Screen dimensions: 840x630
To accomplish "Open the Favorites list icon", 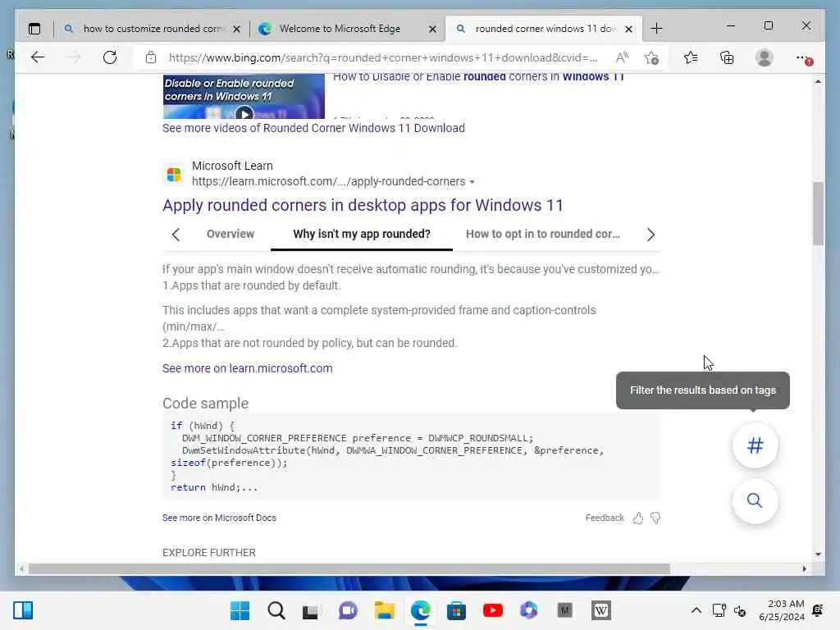I will point(691,57).
